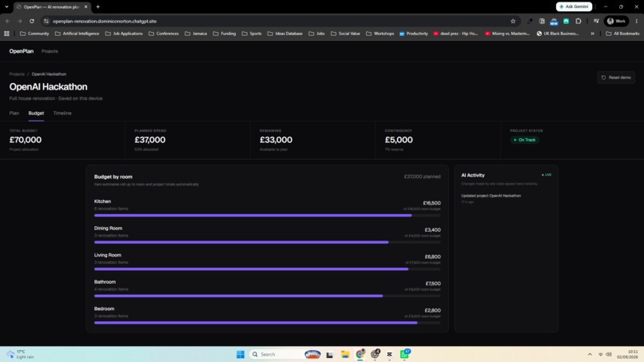Open the Windows Start menu

pyautogui.click(x=241, y=354)
